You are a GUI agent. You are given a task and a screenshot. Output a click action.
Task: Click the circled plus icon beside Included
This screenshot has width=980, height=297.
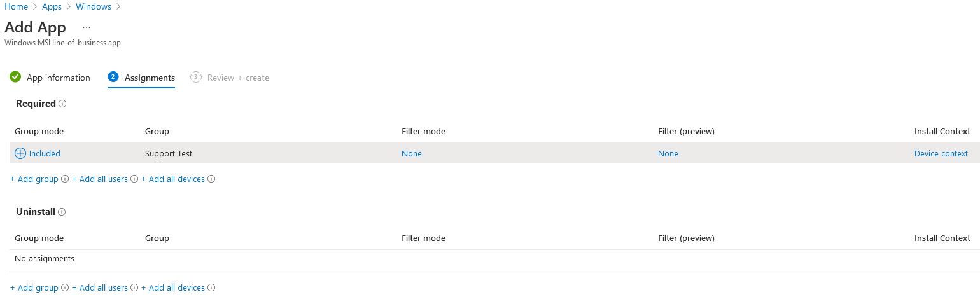(20, 153)
